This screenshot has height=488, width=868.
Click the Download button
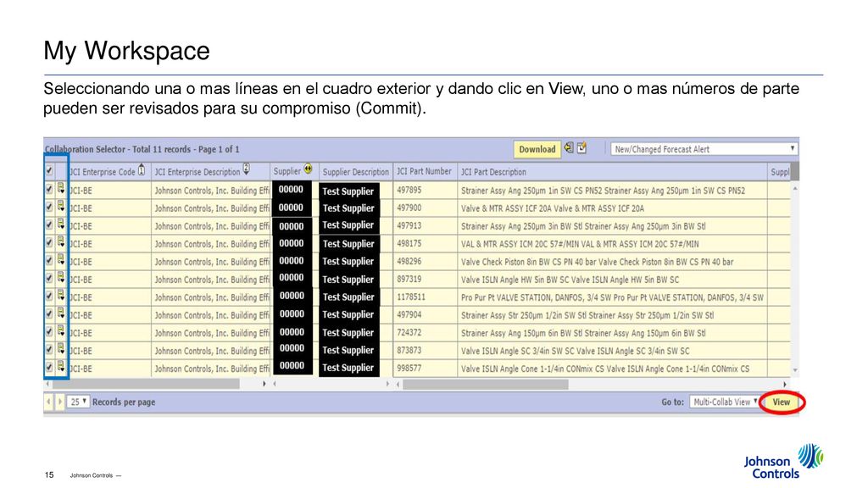tap(537, 149)
